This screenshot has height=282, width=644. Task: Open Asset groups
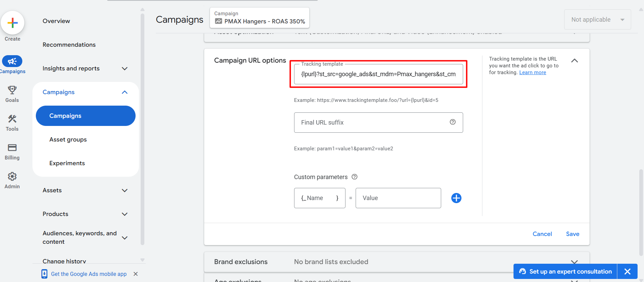pyautogui.click(x=68, y=139)
